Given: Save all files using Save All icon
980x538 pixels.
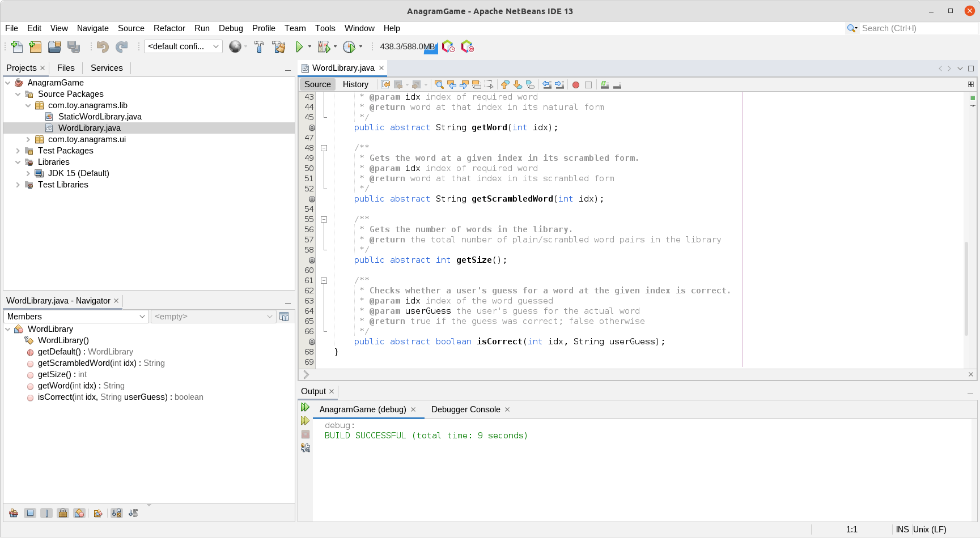Looking at the screenshot, I should coord(74,46).
